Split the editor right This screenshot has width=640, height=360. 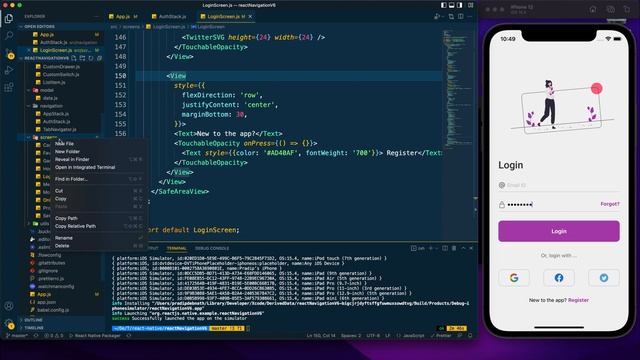coord(460,16)
